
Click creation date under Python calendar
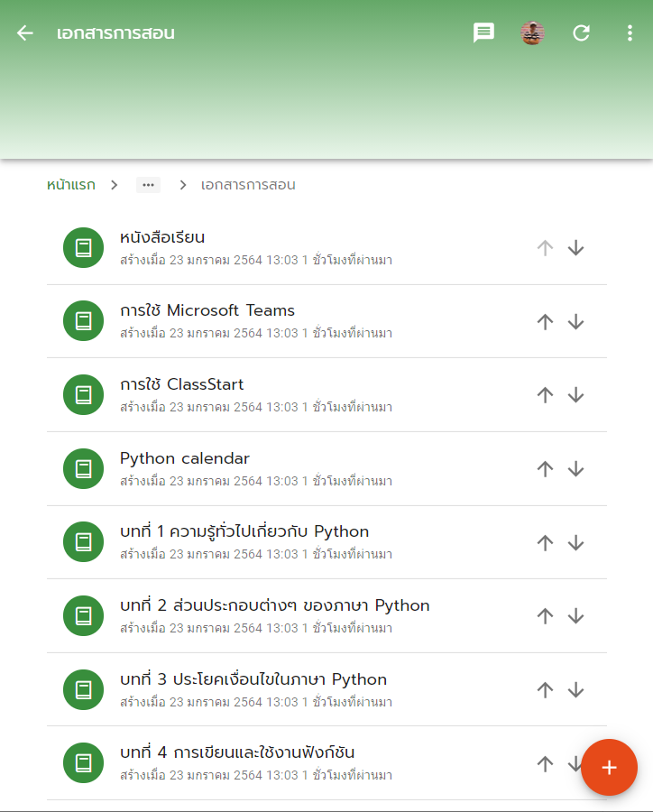click(256, 481)
